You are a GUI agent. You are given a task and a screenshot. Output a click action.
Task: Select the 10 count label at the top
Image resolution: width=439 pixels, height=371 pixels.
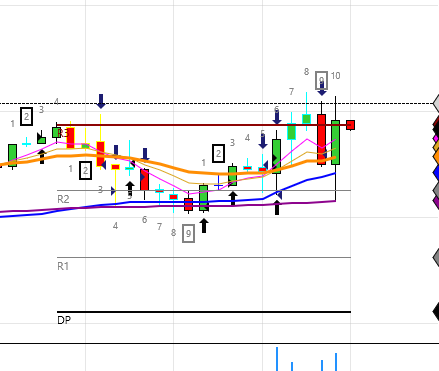[x=335, y=76]
